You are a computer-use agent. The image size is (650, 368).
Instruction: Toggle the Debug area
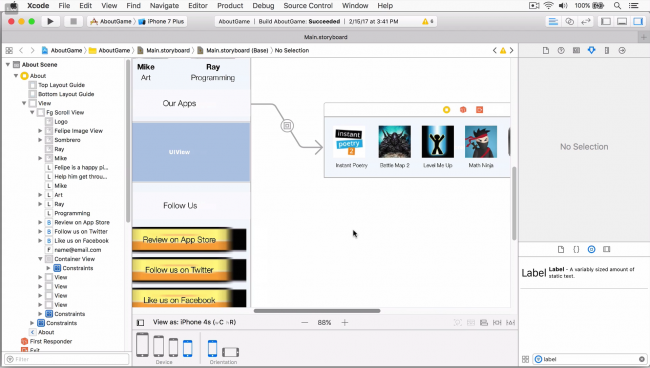click(x=622, y=22)
